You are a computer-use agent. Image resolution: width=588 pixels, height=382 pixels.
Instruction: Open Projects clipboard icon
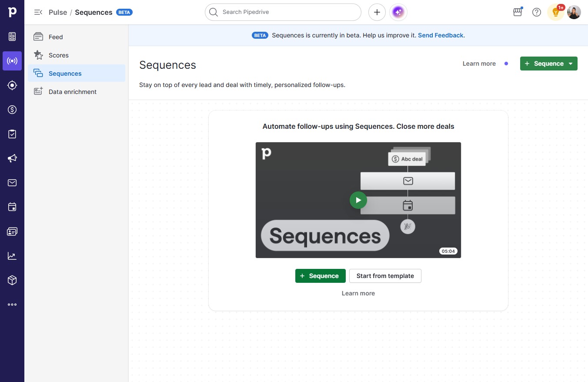click(12, 134)
